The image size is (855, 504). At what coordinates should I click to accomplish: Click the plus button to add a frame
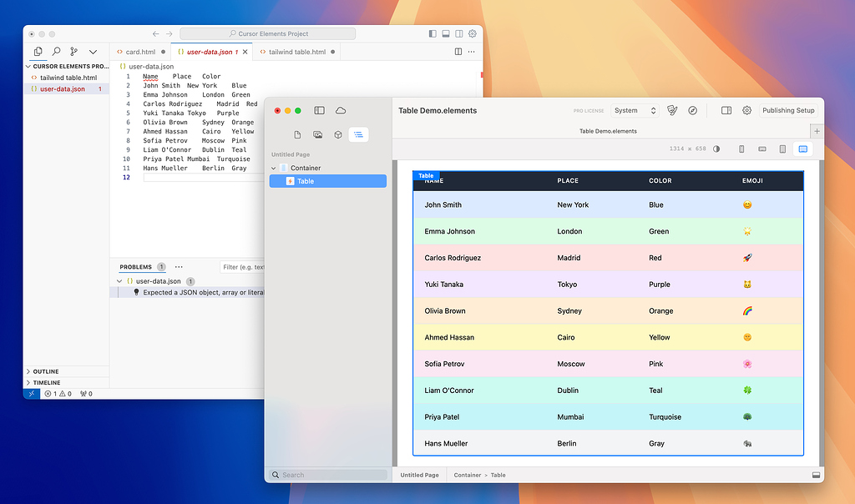817,130
